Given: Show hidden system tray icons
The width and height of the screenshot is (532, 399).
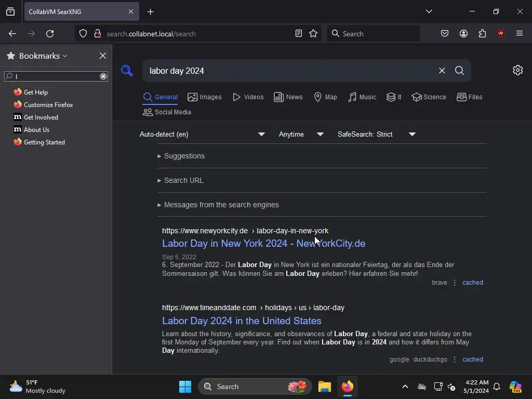Looking at the screenshot, I should 405,387.
